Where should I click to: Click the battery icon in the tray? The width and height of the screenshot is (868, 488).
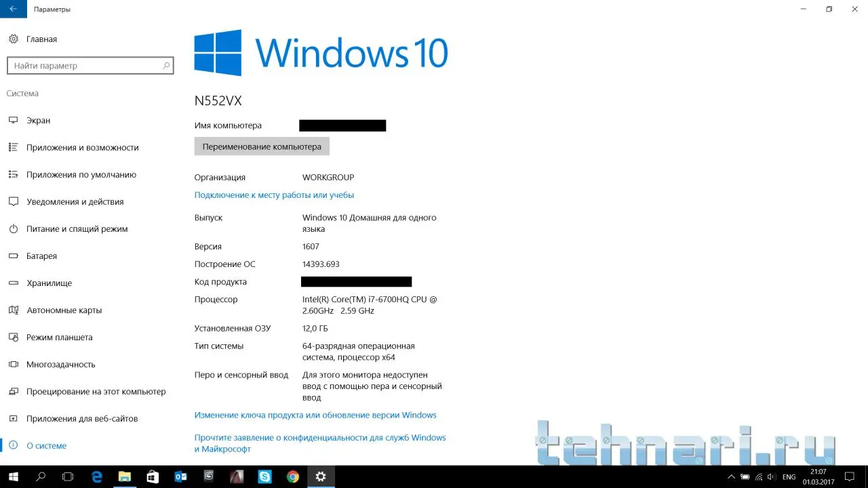pyautogui.click(x=745, y=477)
